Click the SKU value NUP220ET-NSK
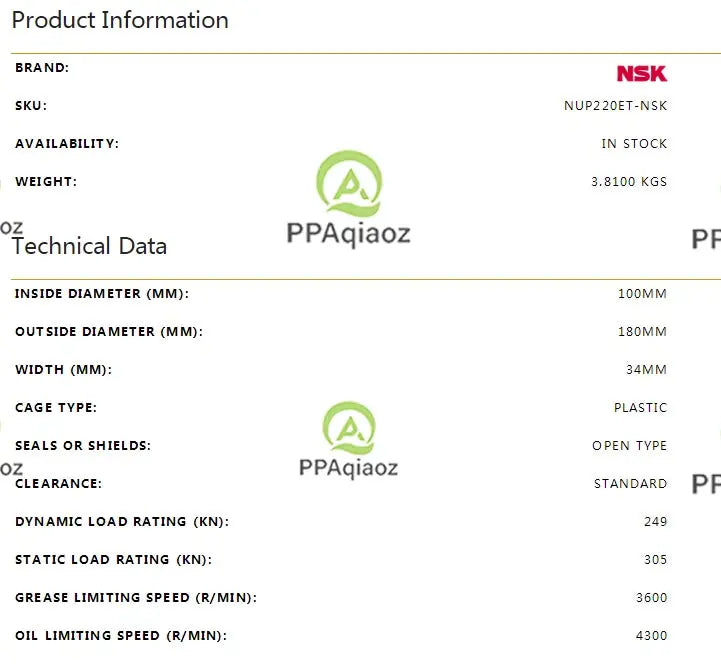Image resolution: width=721 pixels, height=664 pixels. click(615, 106)
